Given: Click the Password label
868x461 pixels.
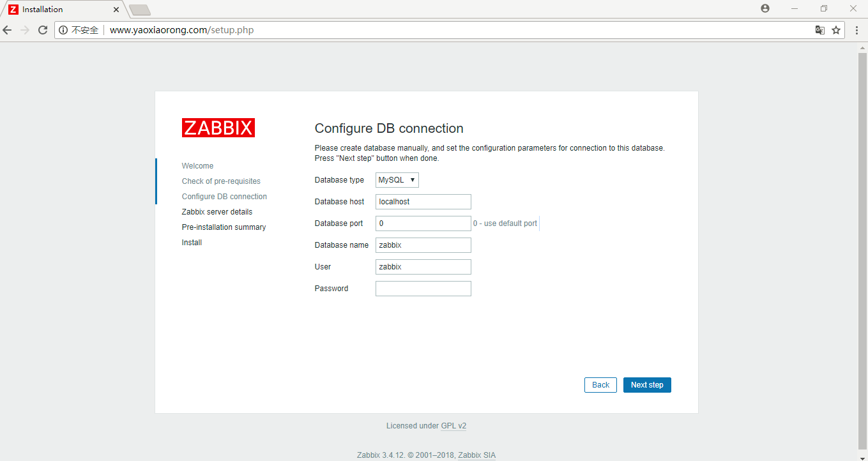Looking at the screenshot, I should (x=331, y=289).
